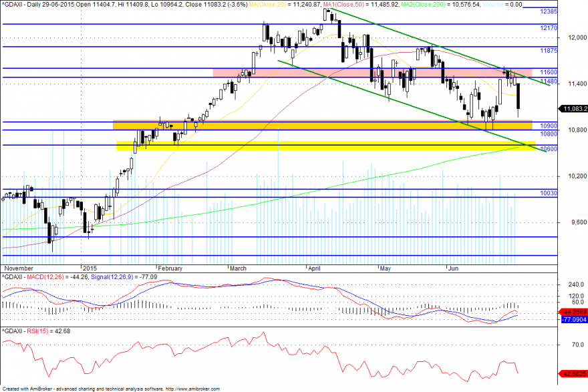
Task: Click the last price marker 11,083.2
Action: pyautogui.click(x=574, y=109)
